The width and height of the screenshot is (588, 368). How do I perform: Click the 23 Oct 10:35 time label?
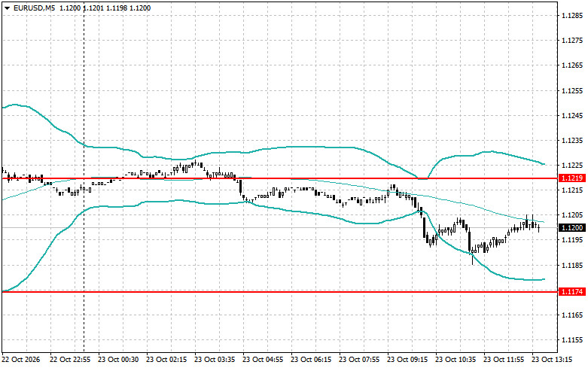[x=455, y=360]
